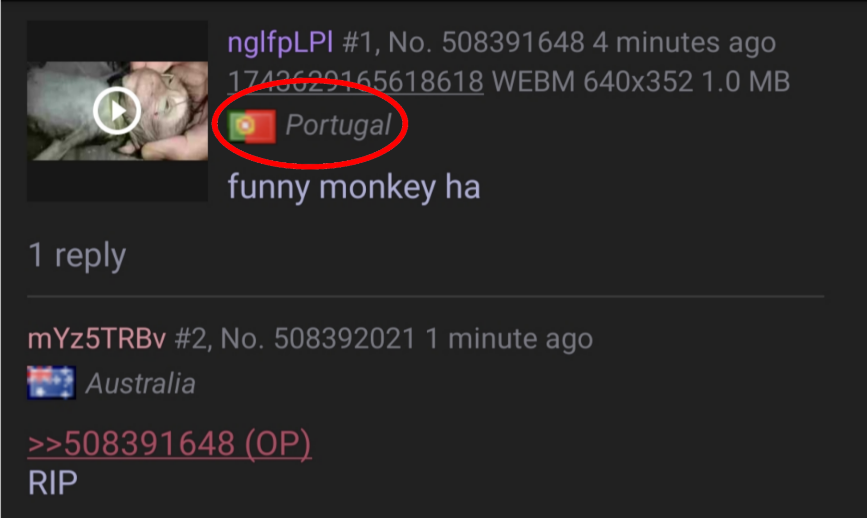Follow the >>508391648 (OP) quote link
The image size is (867, 518).
pyautogui.click(x=169, y=444)
